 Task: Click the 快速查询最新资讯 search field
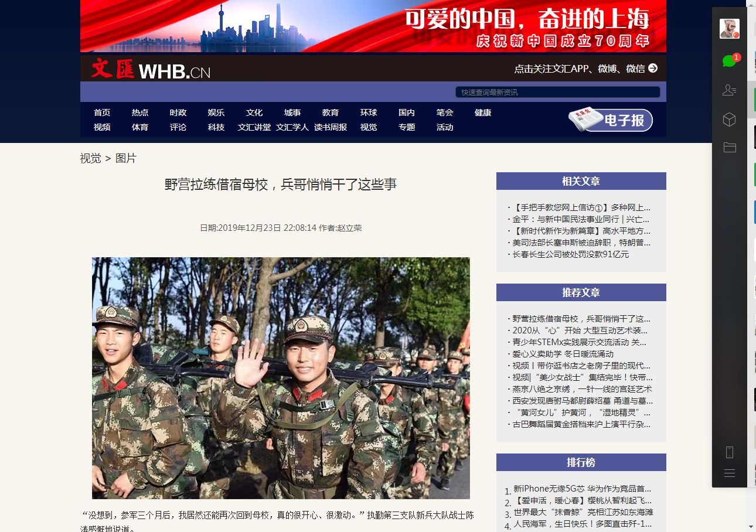coord(557,92)
